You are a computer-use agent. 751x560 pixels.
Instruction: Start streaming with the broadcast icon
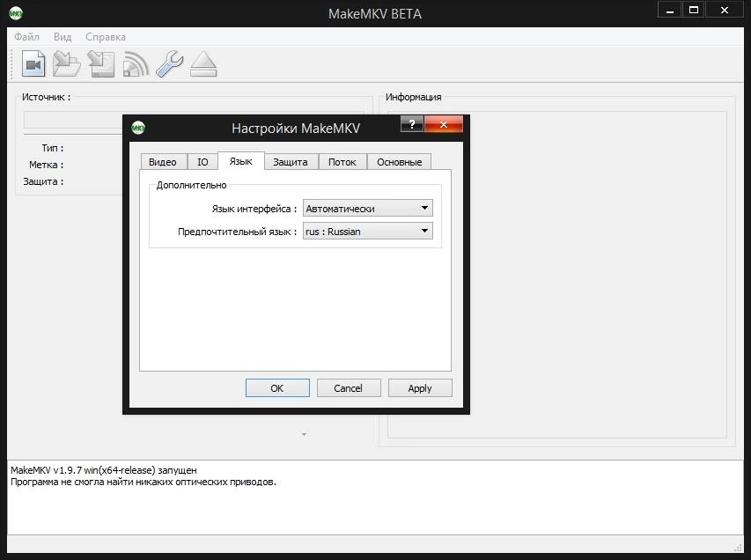(x=136, y=63)
